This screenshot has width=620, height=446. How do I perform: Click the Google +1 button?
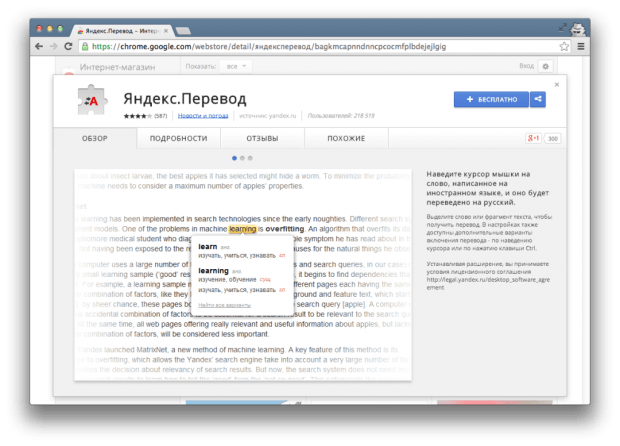533,138
